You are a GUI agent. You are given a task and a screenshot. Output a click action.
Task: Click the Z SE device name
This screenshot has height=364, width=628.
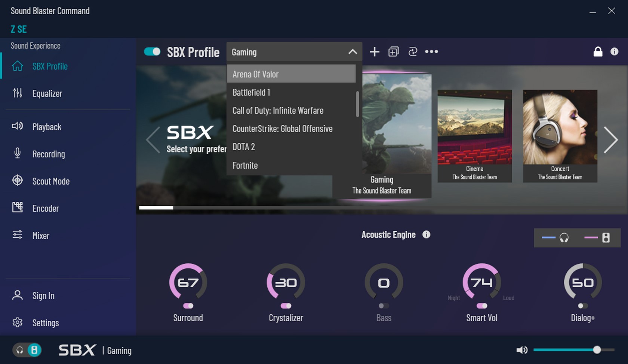(x=18, y=29)
